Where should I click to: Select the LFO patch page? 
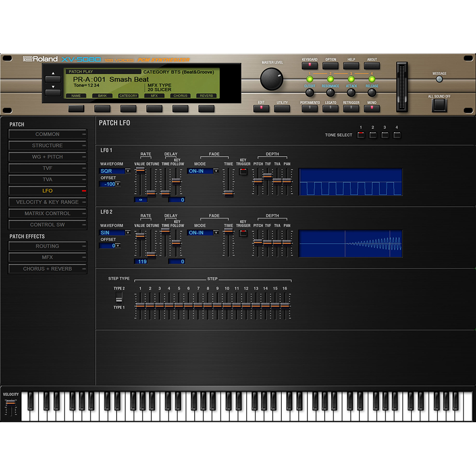[48, 191]
